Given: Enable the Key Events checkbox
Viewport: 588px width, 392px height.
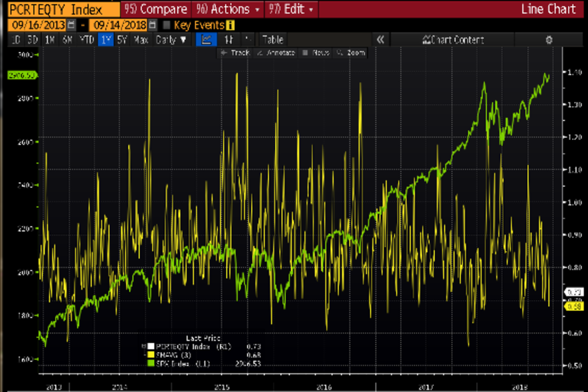Looking at the screenshot, I should click(x=167, y=25).
